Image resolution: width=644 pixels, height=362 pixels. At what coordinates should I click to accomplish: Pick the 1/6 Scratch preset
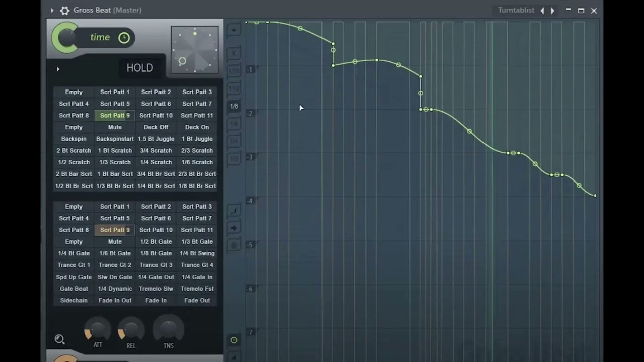coord(197,162)
